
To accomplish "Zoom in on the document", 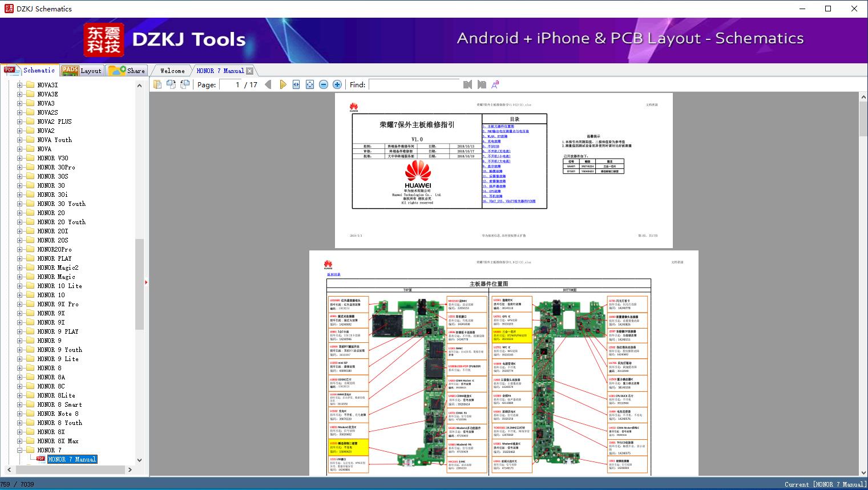I will click(337, 84).
